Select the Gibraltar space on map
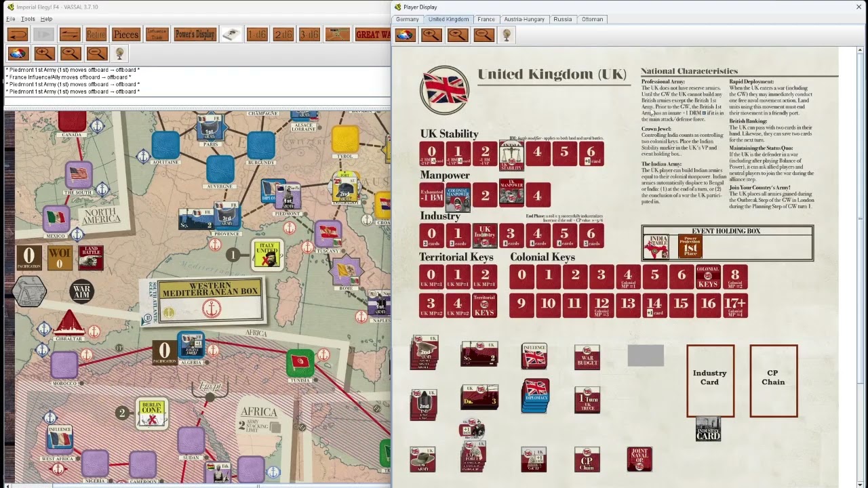The height and width of the screenshot is (488, 868). (68, 324)
